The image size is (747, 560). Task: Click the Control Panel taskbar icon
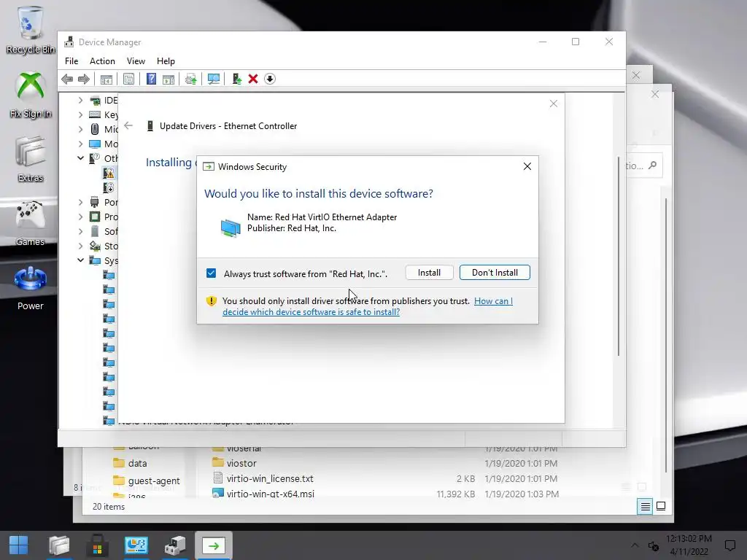pyautogui.click(x=136, y=545)
